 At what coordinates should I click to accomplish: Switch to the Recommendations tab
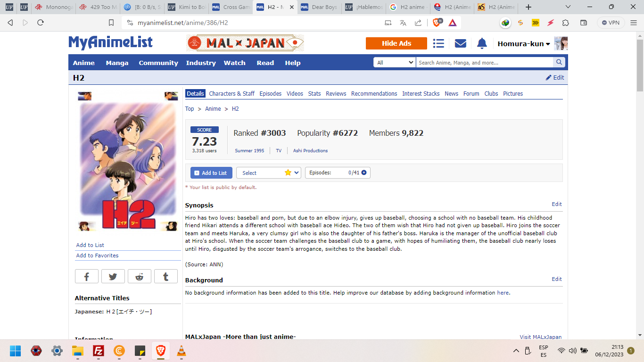pyautogui.click(x=374, y=93)
